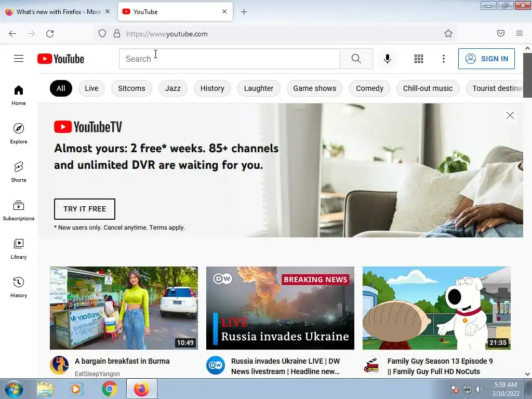The height and width of the screenshot is (399, 532).
Task: Filter by the Game shows chip
Action: (314, 88)
